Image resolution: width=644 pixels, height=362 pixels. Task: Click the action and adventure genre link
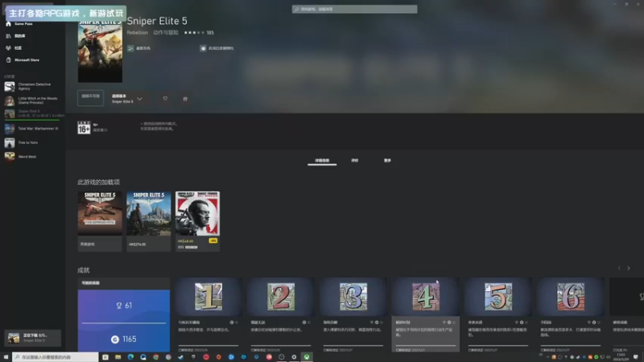166,32
